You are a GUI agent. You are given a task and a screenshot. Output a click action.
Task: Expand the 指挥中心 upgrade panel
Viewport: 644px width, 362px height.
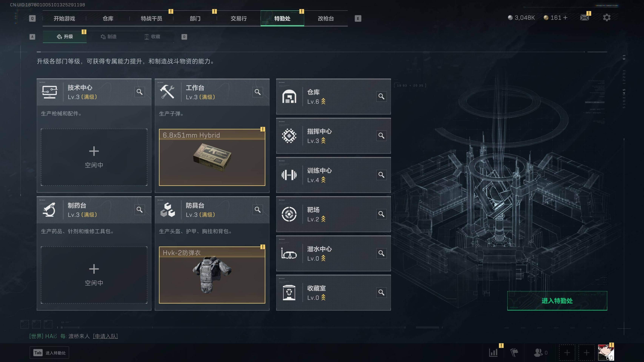click(333, 136)
